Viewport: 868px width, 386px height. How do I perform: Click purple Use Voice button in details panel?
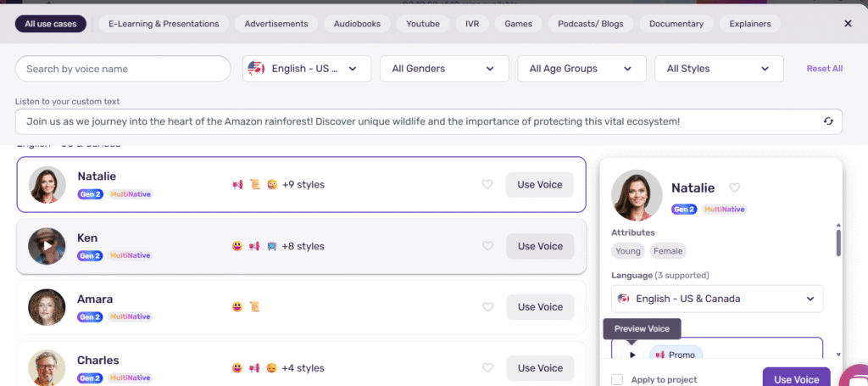pos(797,378)
